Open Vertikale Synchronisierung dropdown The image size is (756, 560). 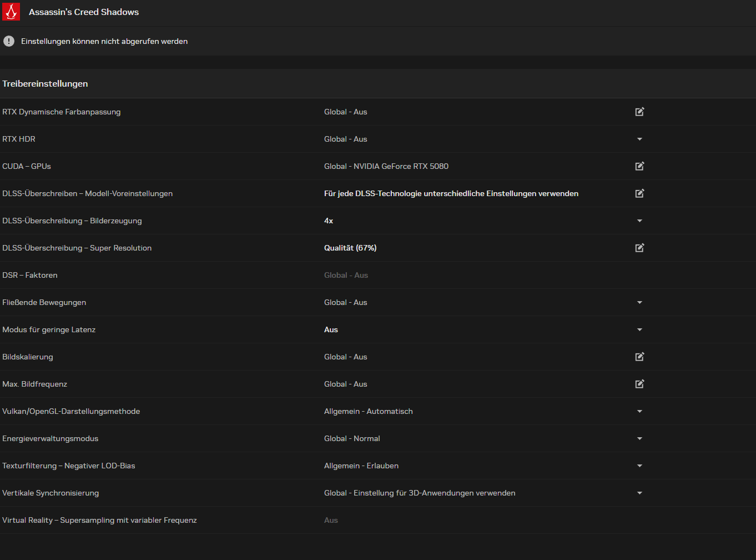(639, 493)
